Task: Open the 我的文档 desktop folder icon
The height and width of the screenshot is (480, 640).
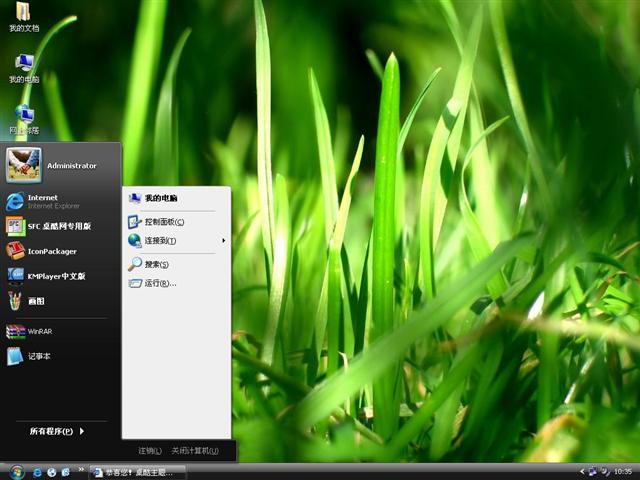Action: click(x=24, y=17)
